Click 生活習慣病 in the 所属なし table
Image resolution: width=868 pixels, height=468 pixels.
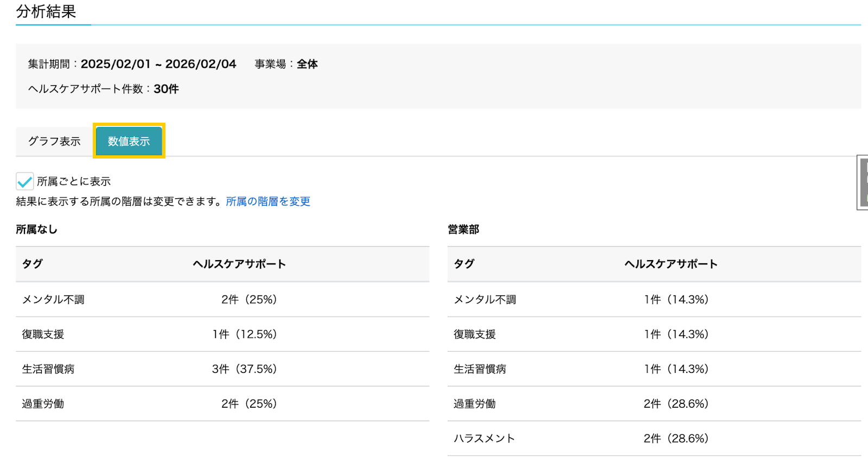pyautogui.click(x=48, y=369)
